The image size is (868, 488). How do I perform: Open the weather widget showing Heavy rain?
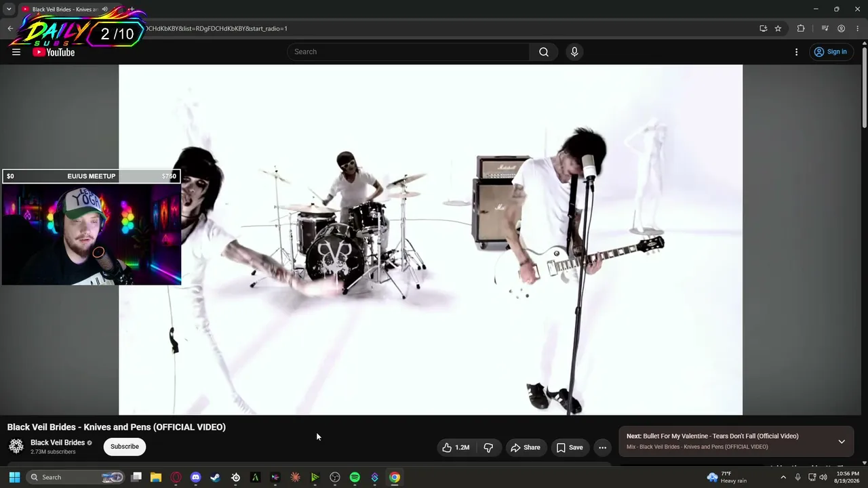(727, 477)
